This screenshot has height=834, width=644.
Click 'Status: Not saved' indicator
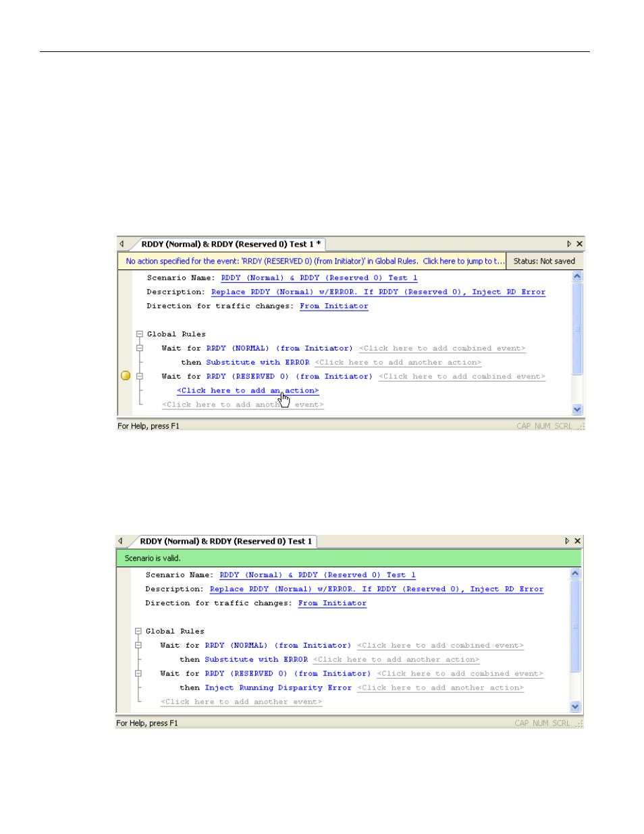pyautogui.click(x=544, y=261)
